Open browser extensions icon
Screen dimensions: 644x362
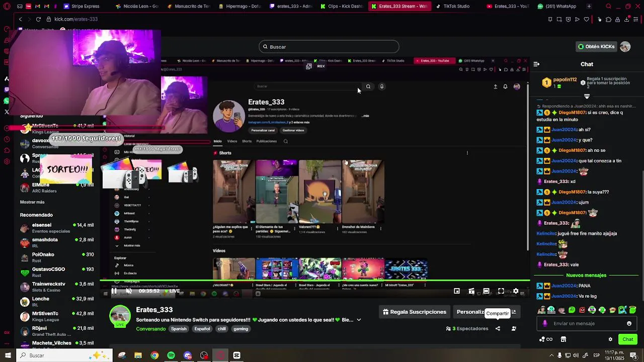(x=608, y=19)
